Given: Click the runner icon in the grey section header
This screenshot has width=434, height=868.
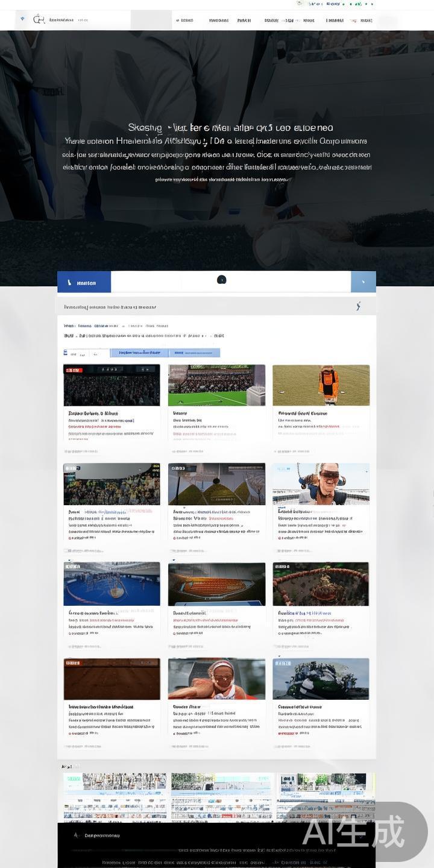Looking at the screenshot, I should 358,306.
